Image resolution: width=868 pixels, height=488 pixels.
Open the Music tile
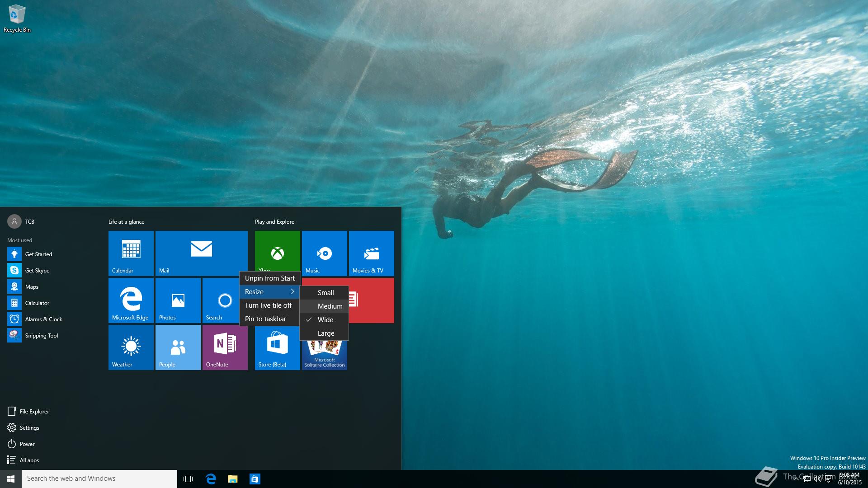(x=325, y=253)
